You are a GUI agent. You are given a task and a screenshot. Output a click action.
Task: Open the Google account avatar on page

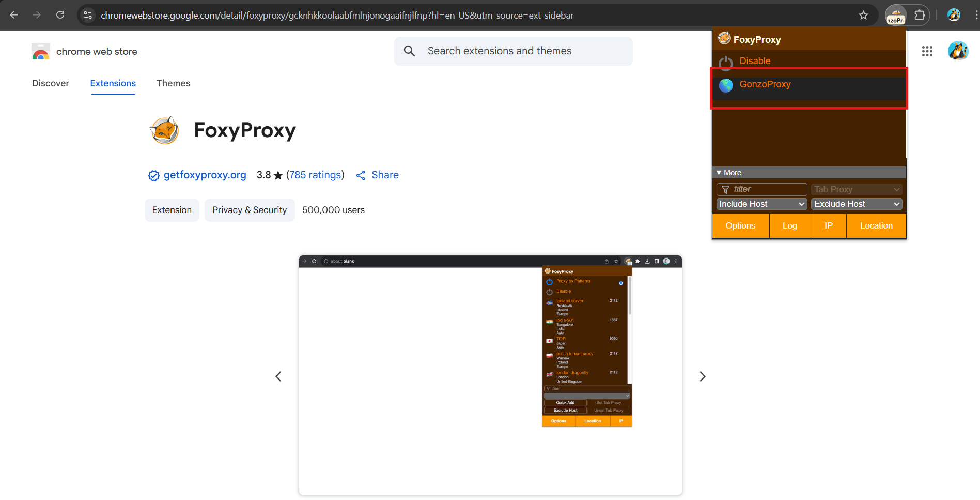[x=958, y=51]
